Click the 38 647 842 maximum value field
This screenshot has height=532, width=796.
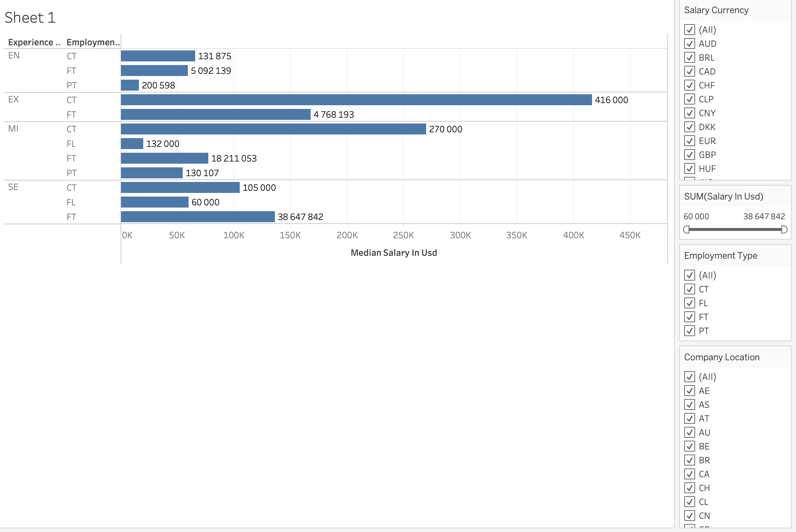click(x=764, y=217)
